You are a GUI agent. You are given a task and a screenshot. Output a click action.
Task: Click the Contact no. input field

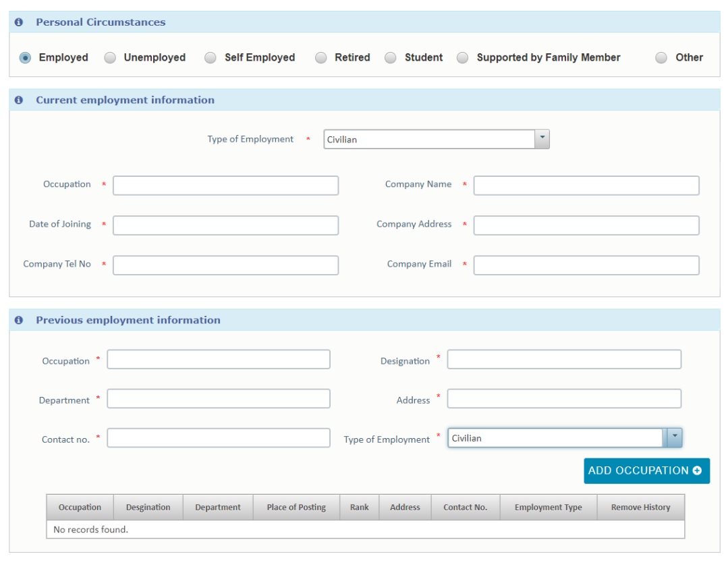(x=219, y=438)
